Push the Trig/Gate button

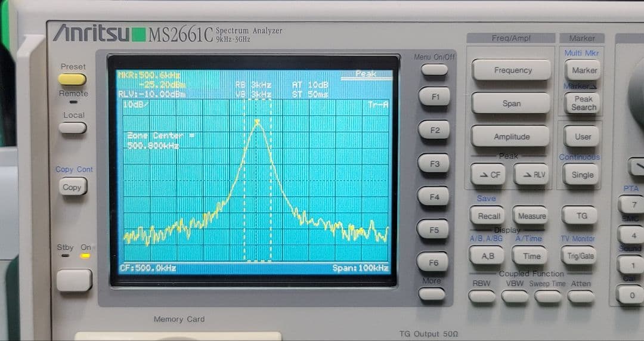click(x=578, y=256)
